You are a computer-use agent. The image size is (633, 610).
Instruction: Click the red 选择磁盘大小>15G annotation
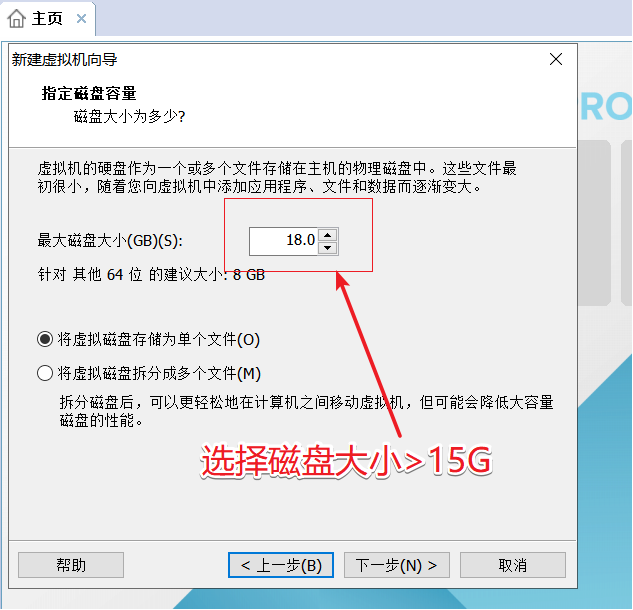pyautogui.click(x=346, y=461)
